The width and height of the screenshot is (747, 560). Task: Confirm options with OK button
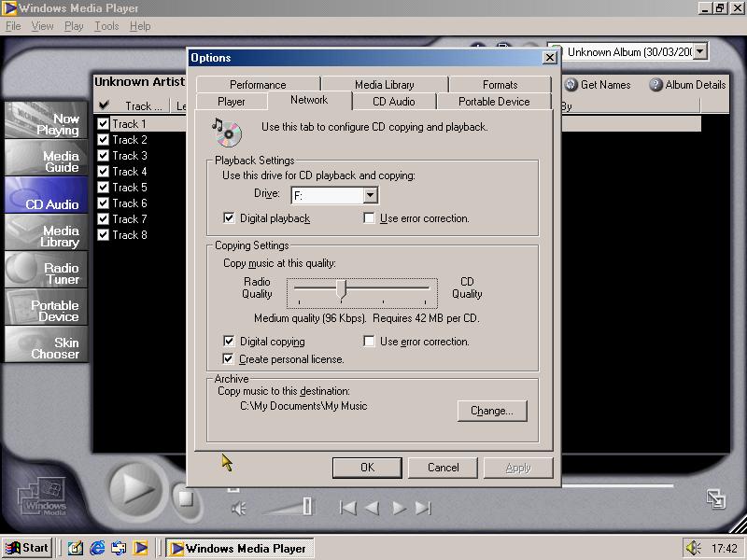coord(367,468)
